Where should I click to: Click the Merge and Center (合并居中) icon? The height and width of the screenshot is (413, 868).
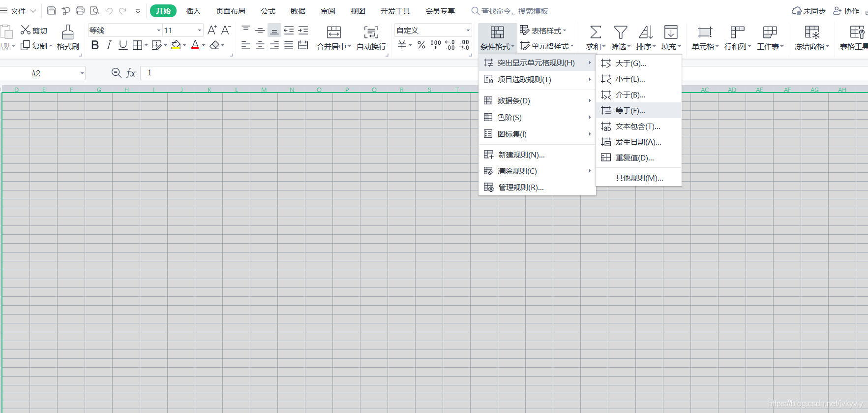334,32
